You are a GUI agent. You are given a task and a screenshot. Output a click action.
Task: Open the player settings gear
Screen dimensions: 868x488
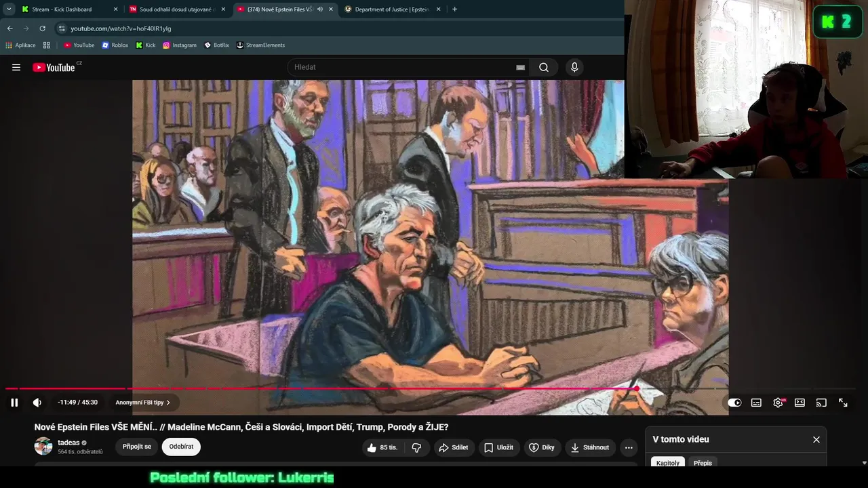tap(778, 403)
